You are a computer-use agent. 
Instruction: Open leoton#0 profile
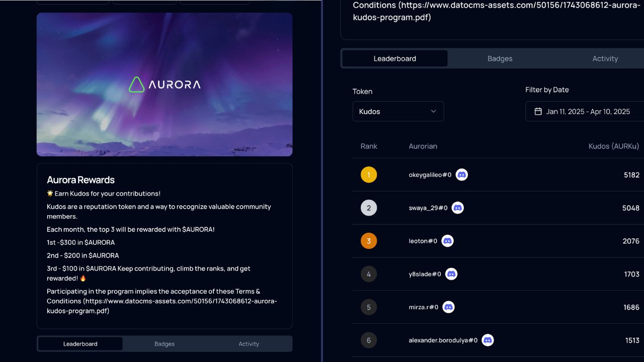pos(423,241)
